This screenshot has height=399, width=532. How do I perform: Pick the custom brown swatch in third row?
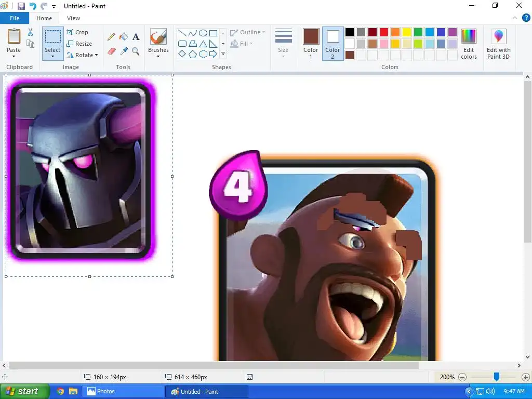click(x=350, y=55)
